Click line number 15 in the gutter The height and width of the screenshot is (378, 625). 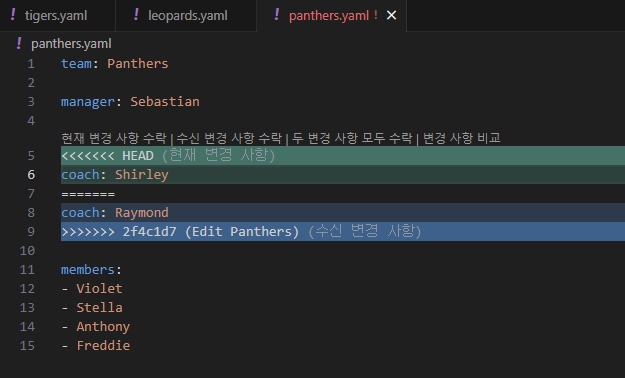28,346
